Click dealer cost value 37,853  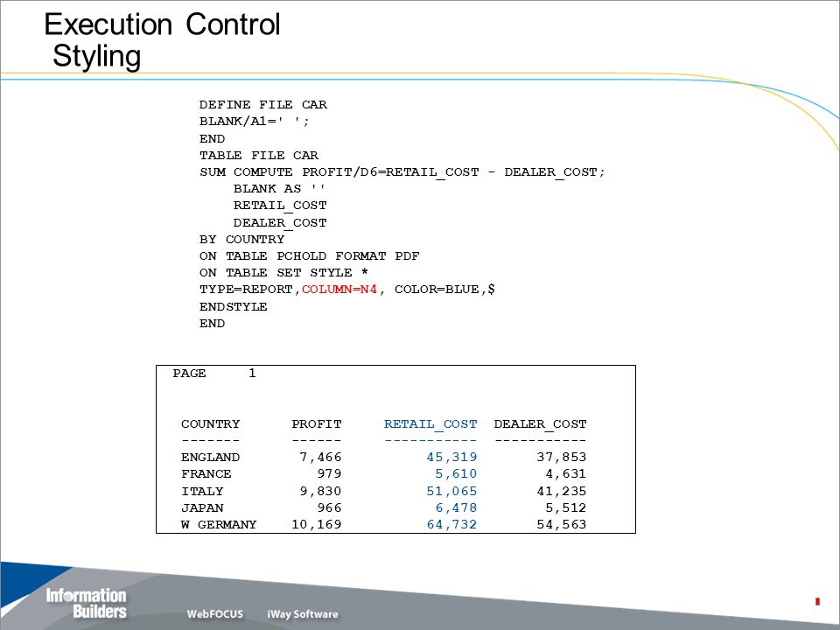[x=562, y=457]
